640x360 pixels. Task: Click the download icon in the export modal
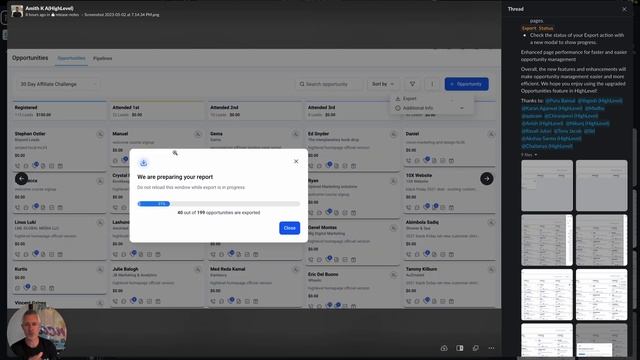pos(143,163)
